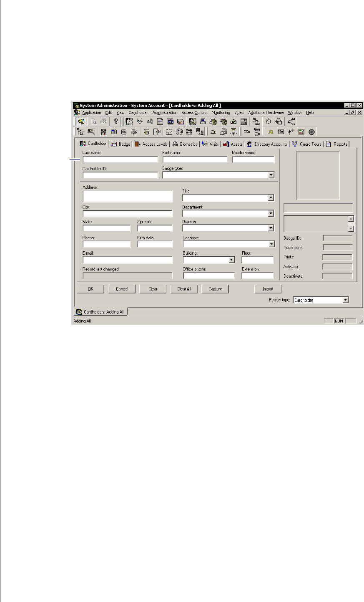Expand the Title dropdown
The width and height of the screenshot is (364, 602).
(x=271, y=198)
